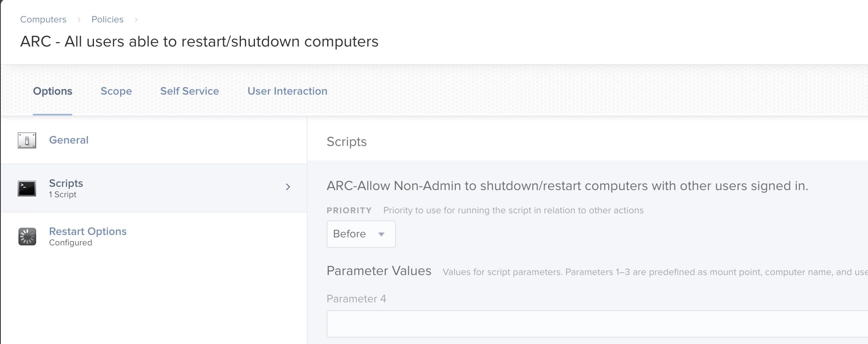Click breadcrumb arrow after Policies
This screenshot has width=868, height=344.
tap(136, 20)
